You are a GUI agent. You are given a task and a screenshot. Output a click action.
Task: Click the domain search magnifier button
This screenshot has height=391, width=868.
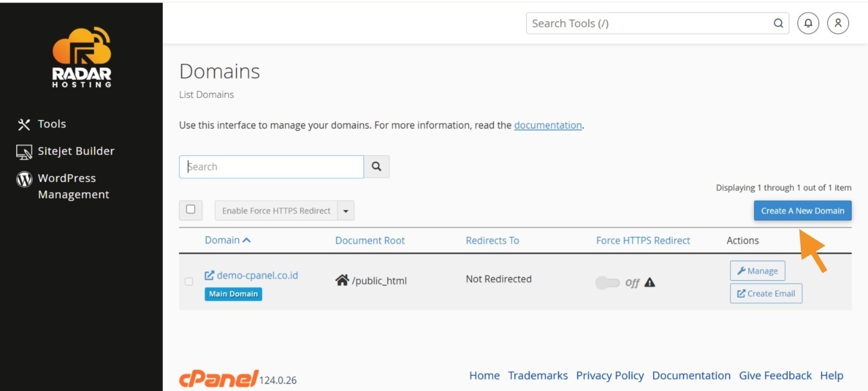click(x=376, y=167)
